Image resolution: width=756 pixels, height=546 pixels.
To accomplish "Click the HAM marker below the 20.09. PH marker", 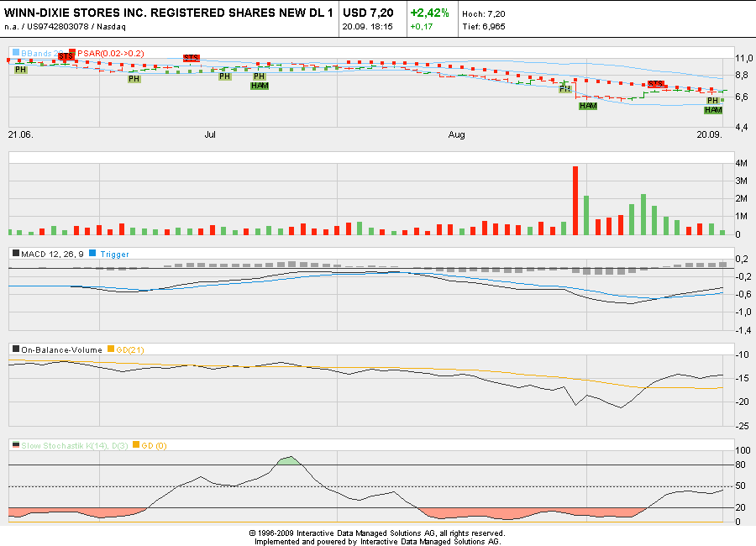I will (x=713, y=110).
